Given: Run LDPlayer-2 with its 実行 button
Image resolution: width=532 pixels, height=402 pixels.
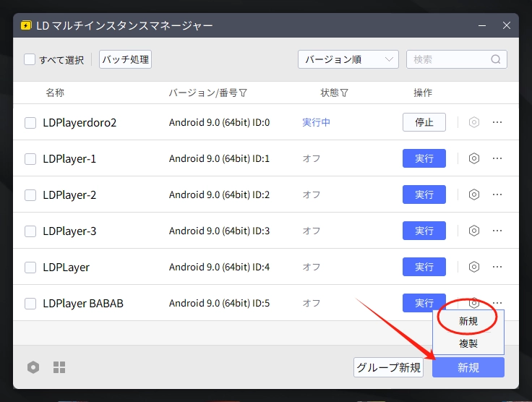Looking at the screenshot, I should [424, 194].
